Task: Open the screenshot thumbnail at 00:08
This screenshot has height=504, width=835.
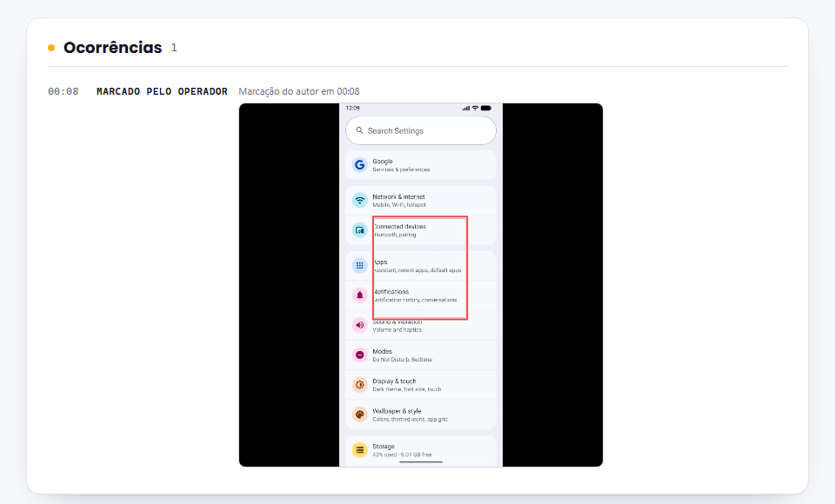Action: tap(421, 285)
